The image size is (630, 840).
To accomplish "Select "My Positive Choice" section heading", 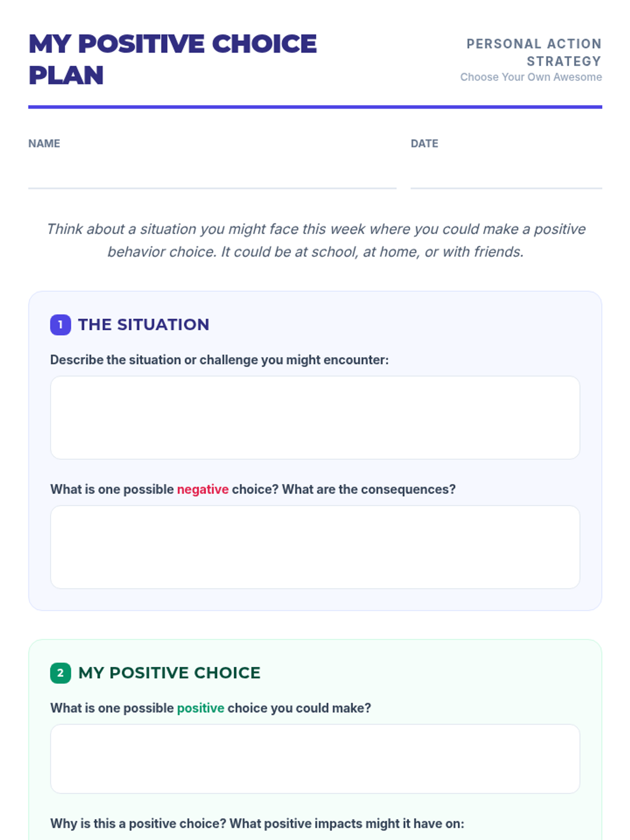I will (x=169, y=673).
